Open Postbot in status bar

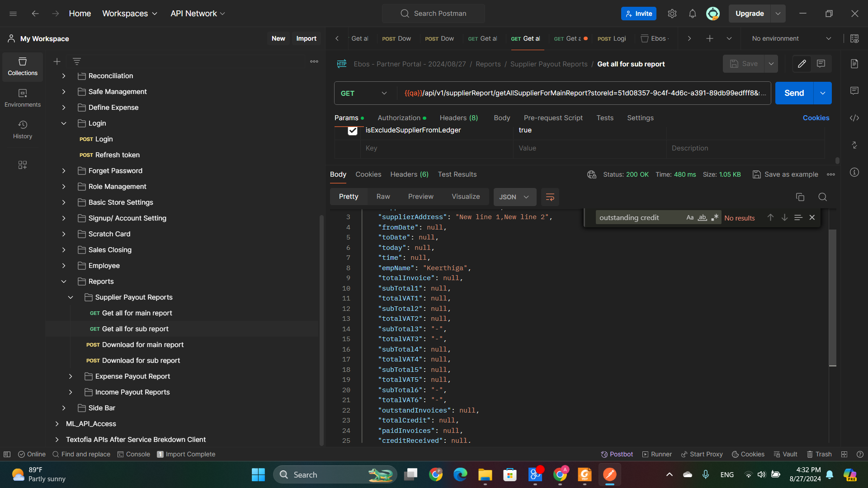click(x=617, y=454)
